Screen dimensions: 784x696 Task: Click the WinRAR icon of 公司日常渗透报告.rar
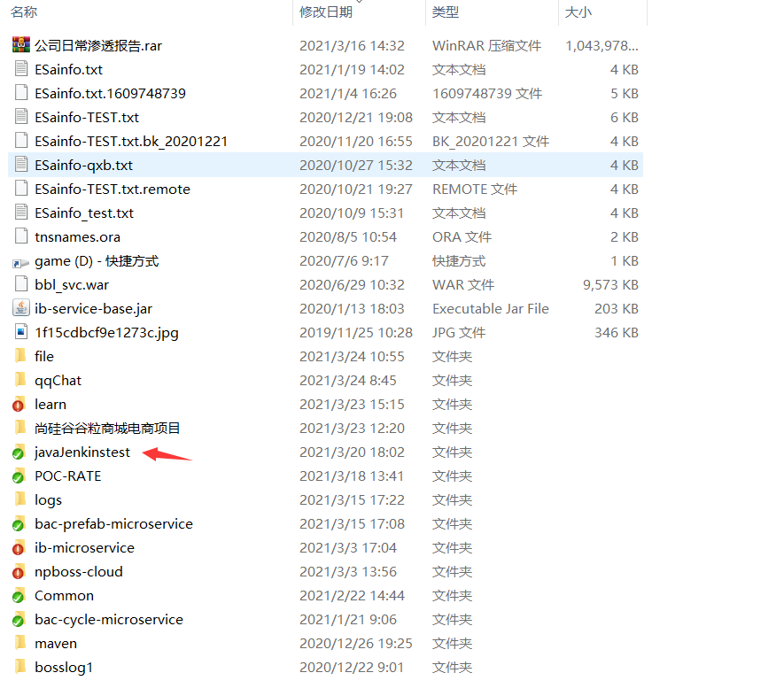[x=21, y=45]
